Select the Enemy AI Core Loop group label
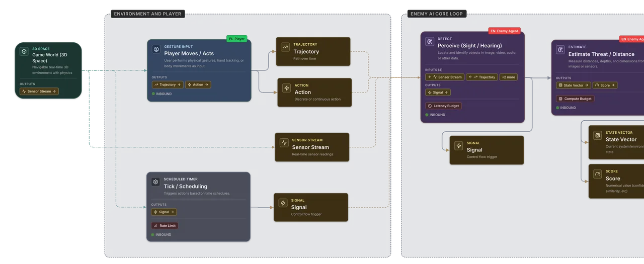Viewport: 644px width, 264px height. tap(437, 14)
